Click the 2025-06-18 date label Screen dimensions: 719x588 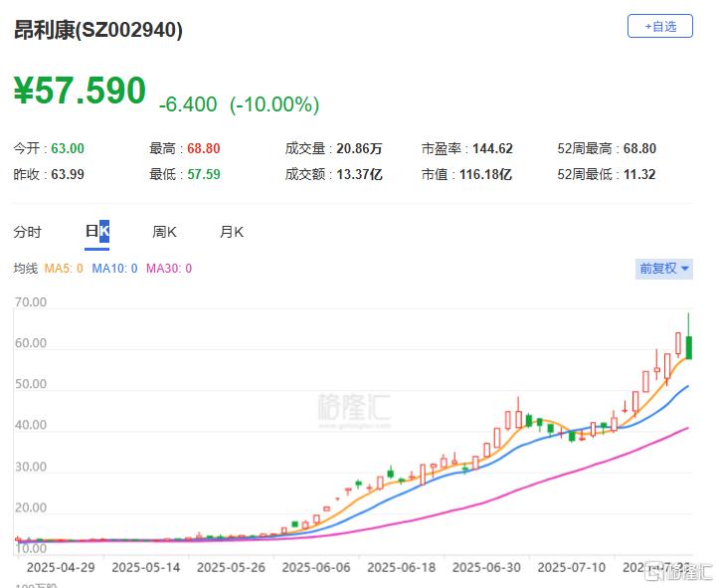401,568
